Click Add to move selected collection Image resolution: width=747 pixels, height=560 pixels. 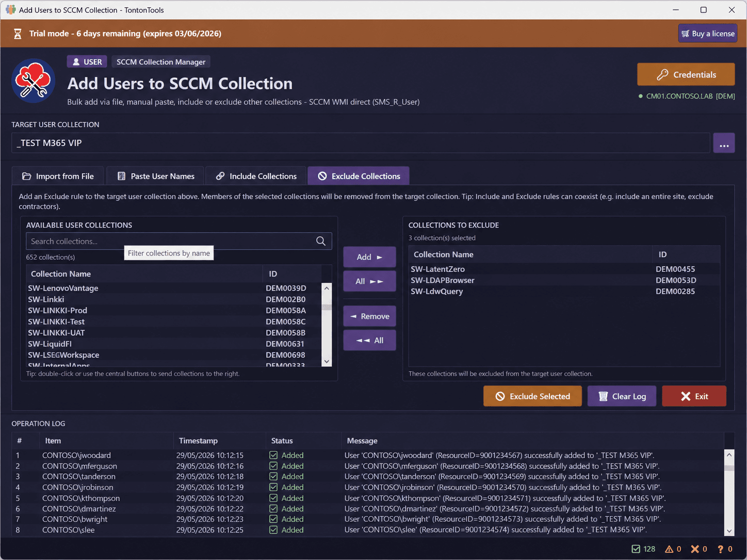click(369, 257)
